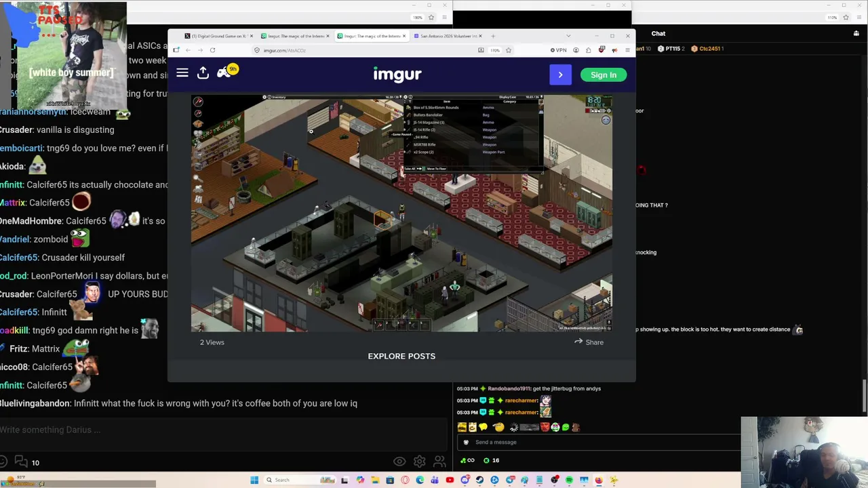Open Spotify from the taskbar
This screenshot has height=488, width=868.
(569, 480)
